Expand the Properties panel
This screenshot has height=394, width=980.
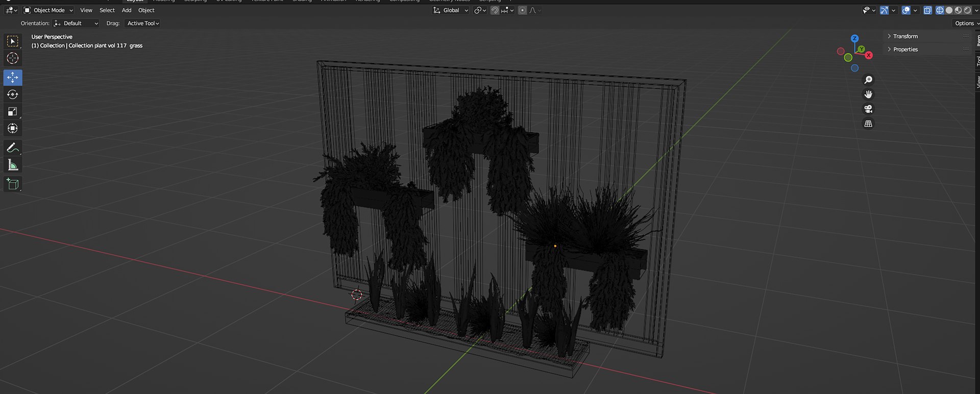[927, 50]
